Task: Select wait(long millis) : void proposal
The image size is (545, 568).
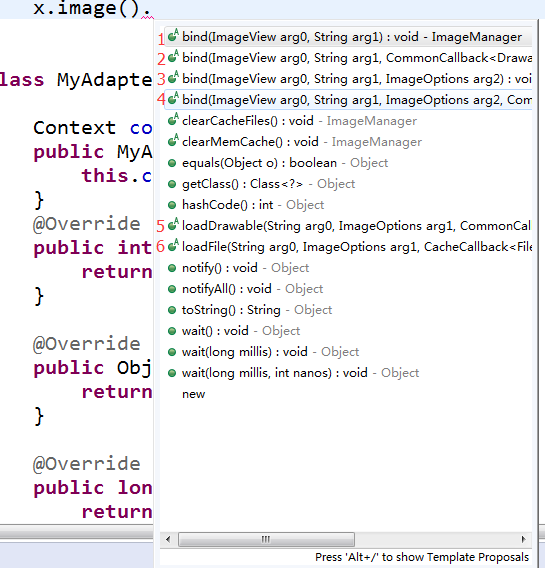Action: pos(349,352)
